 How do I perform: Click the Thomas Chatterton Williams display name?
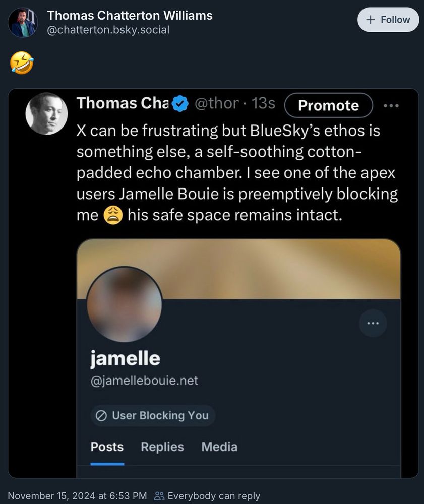130,16
